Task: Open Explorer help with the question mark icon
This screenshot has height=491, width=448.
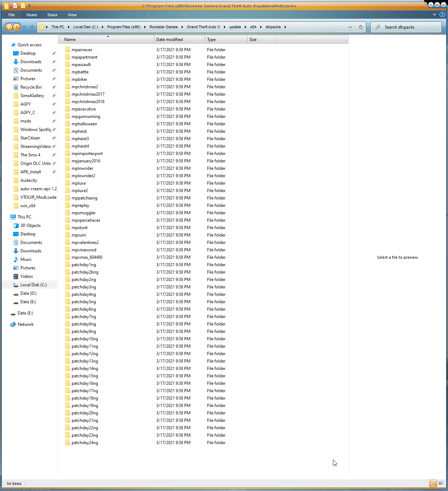Action: click(442, 15)
